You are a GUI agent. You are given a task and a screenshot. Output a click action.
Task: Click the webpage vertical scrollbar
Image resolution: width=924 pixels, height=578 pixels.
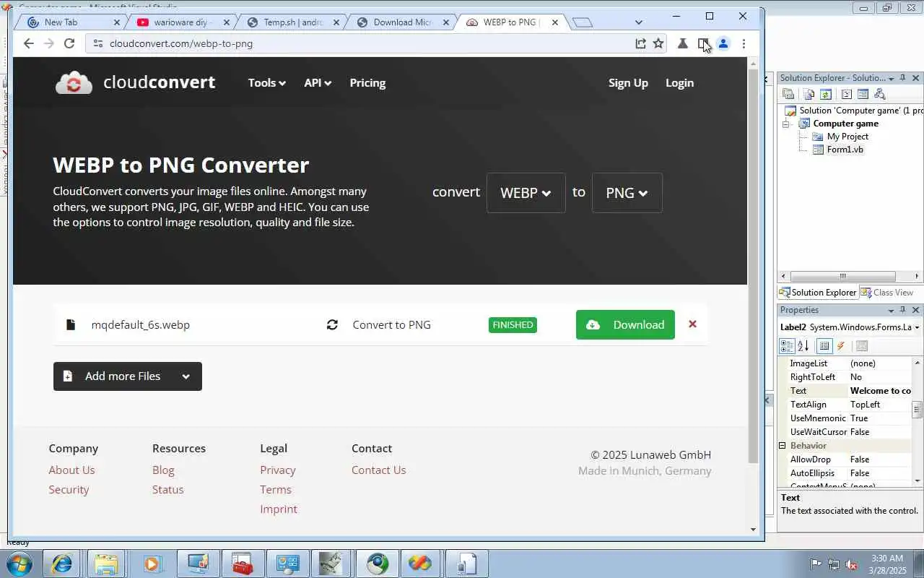(753, 267)
